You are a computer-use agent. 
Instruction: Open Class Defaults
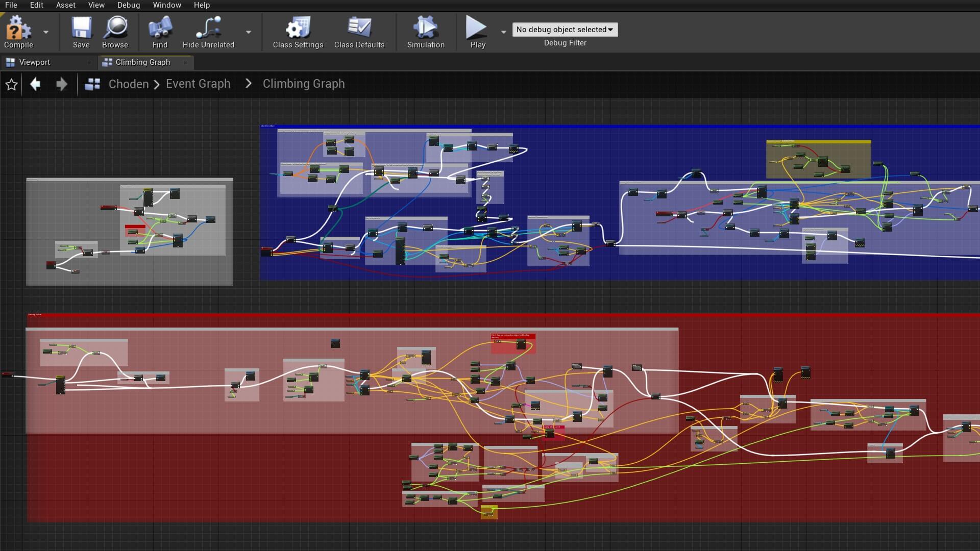tap(359, 32)
